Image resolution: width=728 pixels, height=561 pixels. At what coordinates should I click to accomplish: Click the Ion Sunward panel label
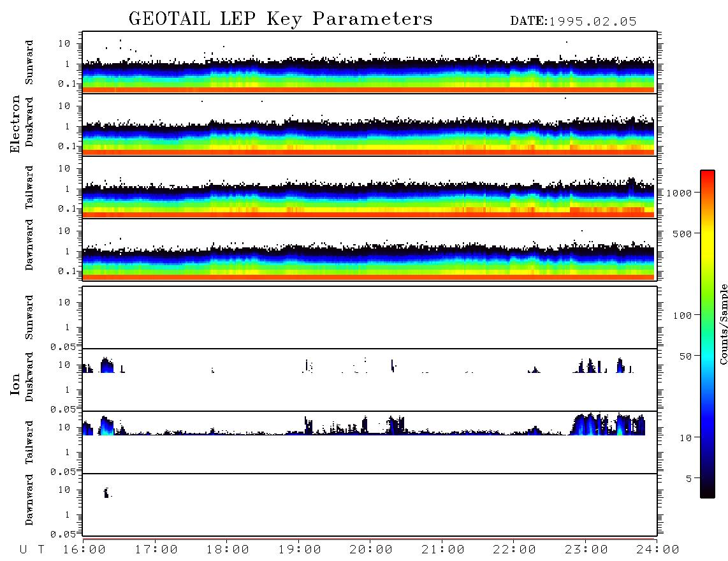click(x=29, y=317)
